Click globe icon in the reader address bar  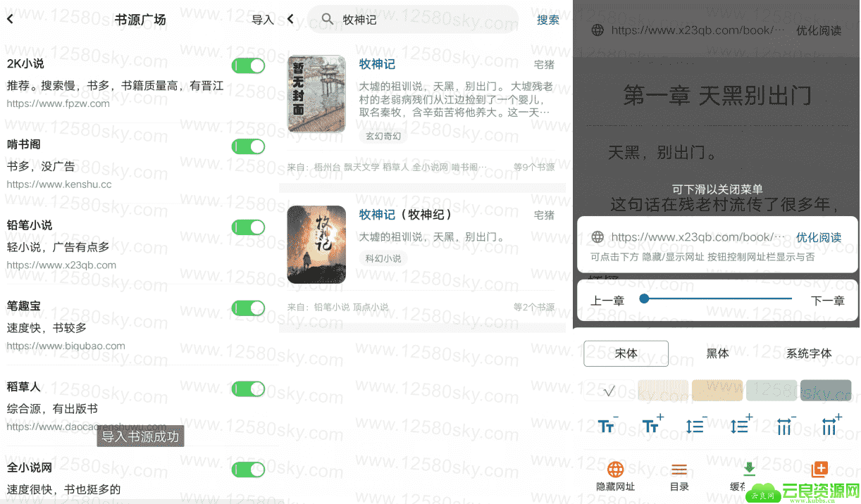click(597, 30)
